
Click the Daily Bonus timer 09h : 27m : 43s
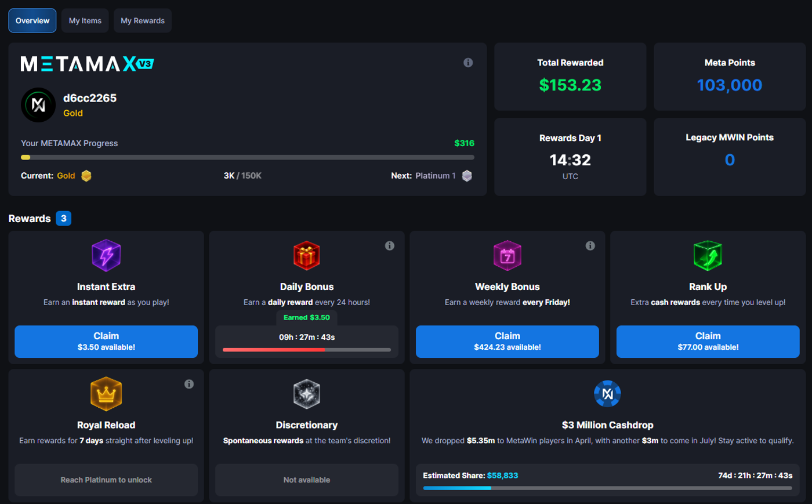click(x=307, y=337)
